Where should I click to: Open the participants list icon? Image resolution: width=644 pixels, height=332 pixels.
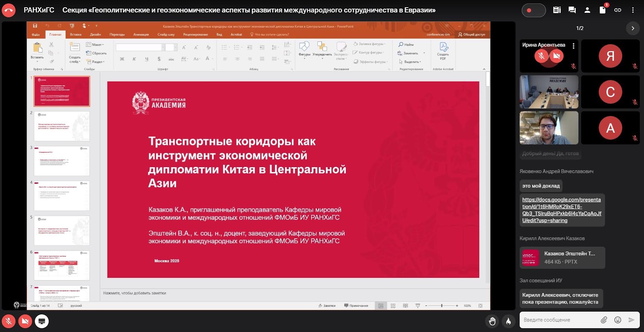(587, 10)
